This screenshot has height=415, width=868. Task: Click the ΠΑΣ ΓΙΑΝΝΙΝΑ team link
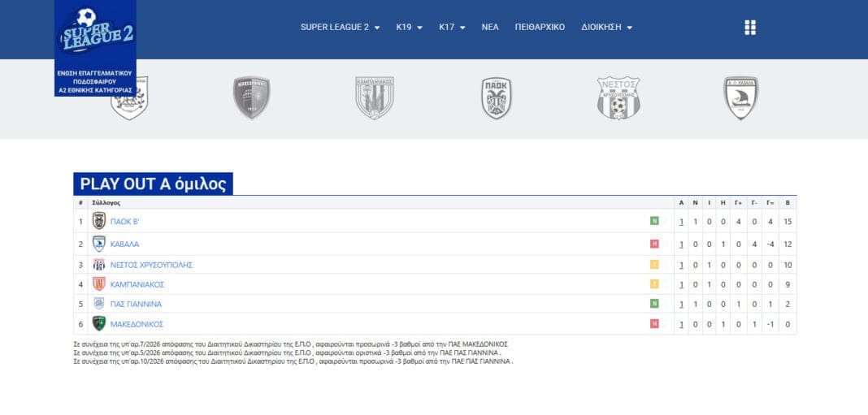pos(136,304)
